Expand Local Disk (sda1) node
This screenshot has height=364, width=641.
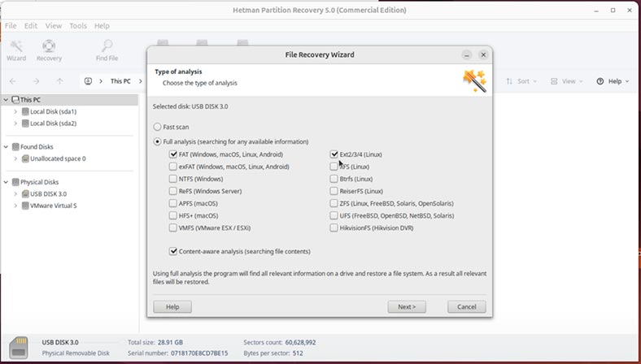click(15, 111)
